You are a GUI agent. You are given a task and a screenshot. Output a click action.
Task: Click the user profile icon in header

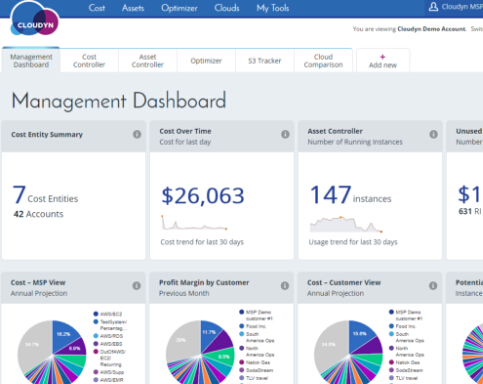[x=433, y=7]
